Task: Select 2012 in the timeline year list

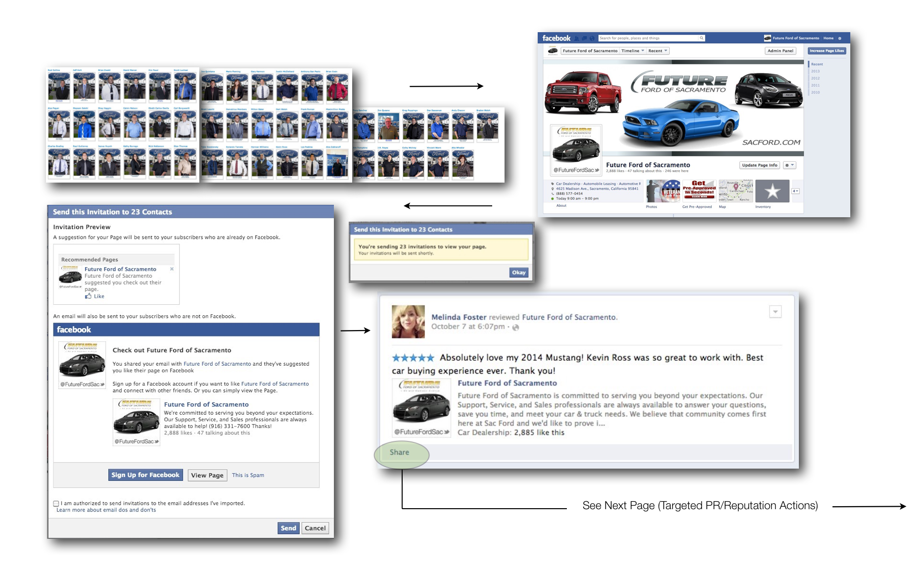Action: coord(815,78)
